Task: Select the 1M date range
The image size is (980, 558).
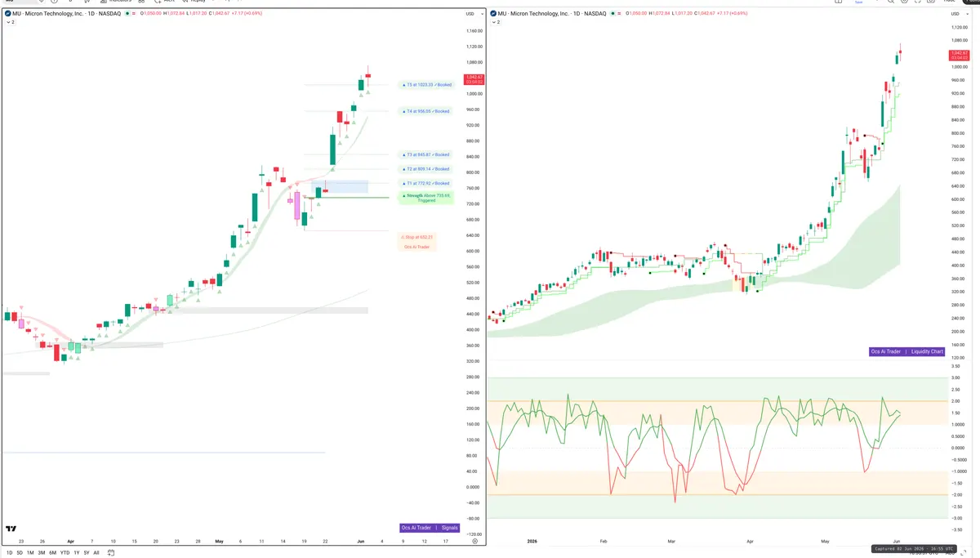Action: 30,553
